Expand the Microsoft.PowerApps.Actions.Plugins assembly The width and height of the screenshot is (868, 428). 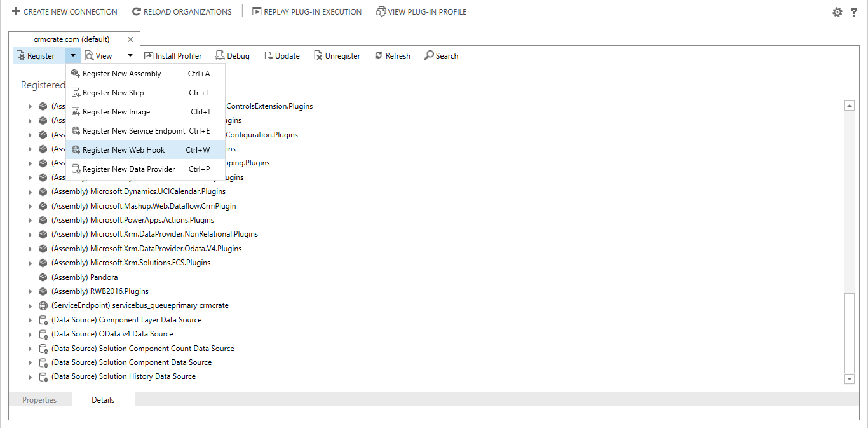point(30,219)
